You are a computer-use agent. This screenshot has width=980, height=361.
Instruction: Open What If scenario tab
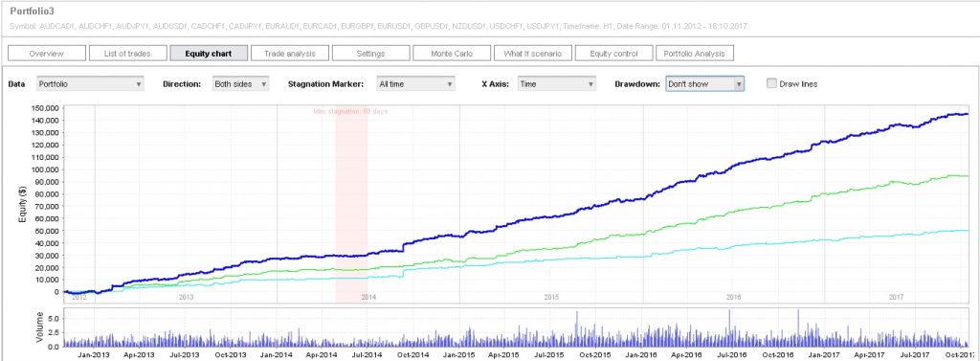(x=532, y=54)
